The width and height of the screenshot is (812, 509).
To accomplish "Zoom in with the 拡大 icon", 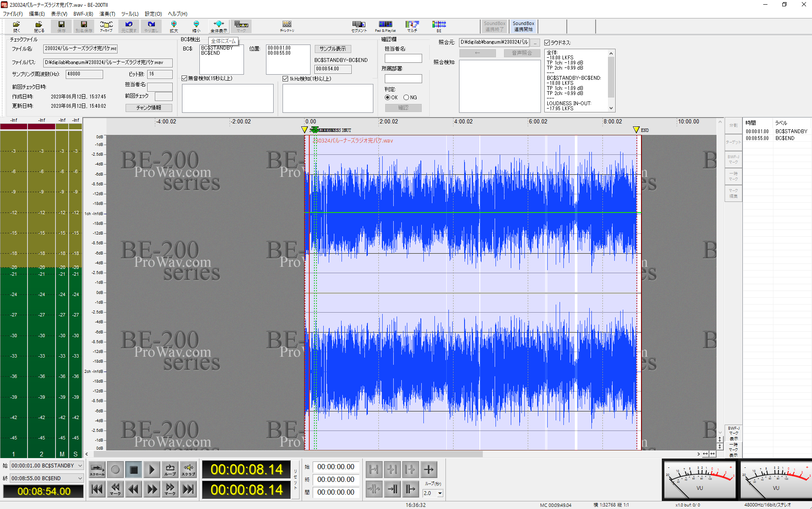I will pos(174,26).
